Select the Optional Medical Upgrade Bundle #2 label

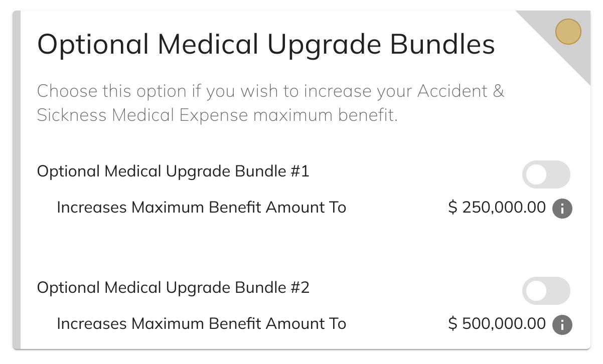click(173, 288)
